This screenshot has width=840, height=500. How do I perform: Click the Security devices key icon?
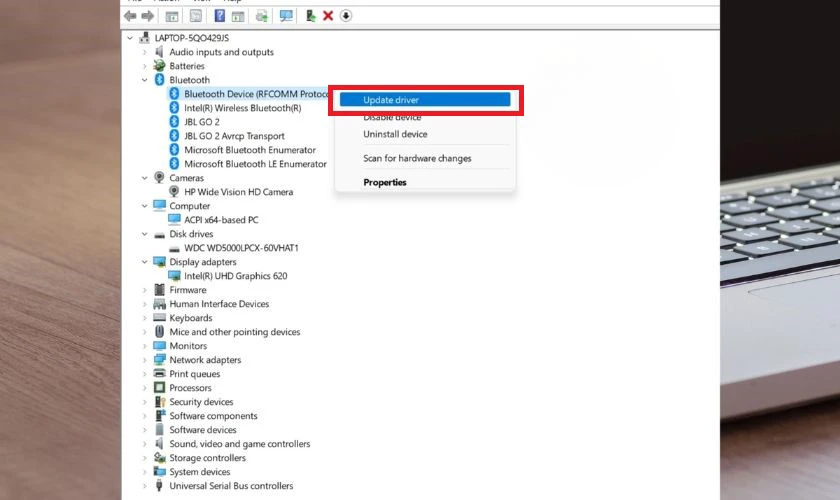coord(159,401)
